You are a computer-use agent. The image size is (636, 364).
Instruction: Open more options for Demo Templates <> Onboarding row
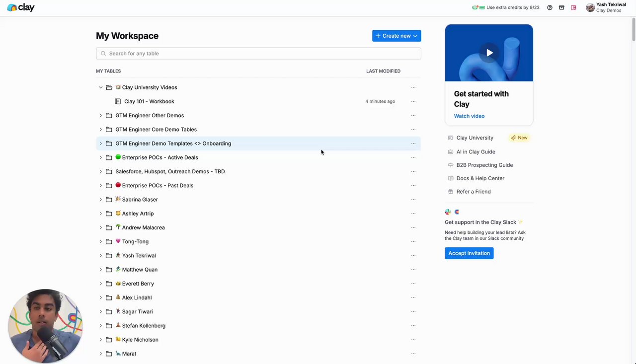click(x=413, y=144)
